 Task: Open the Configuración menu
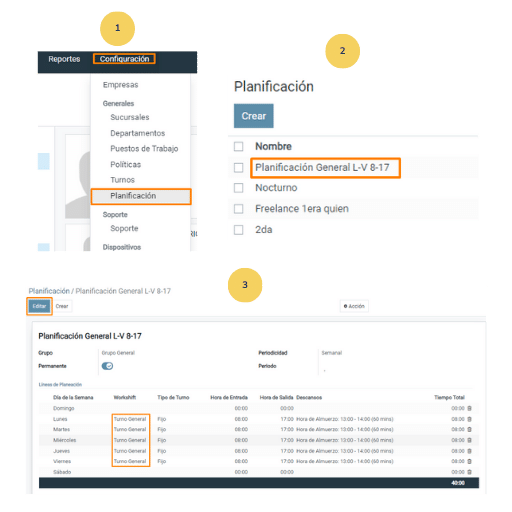[x=124, y=59]
